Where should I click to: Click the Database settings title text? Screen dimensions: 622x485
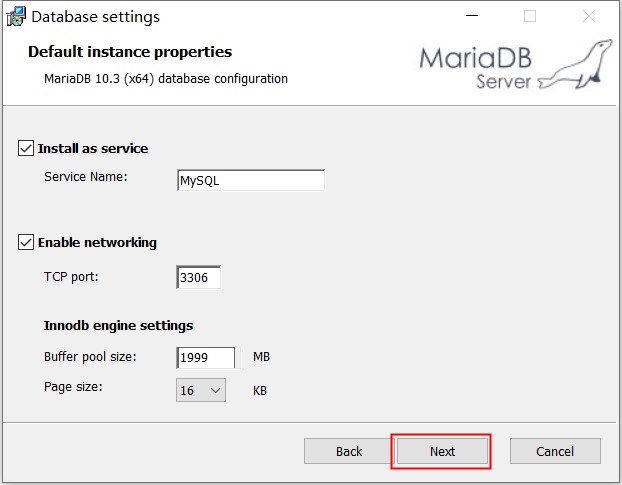pyautogui.click(x=96, y=17)
